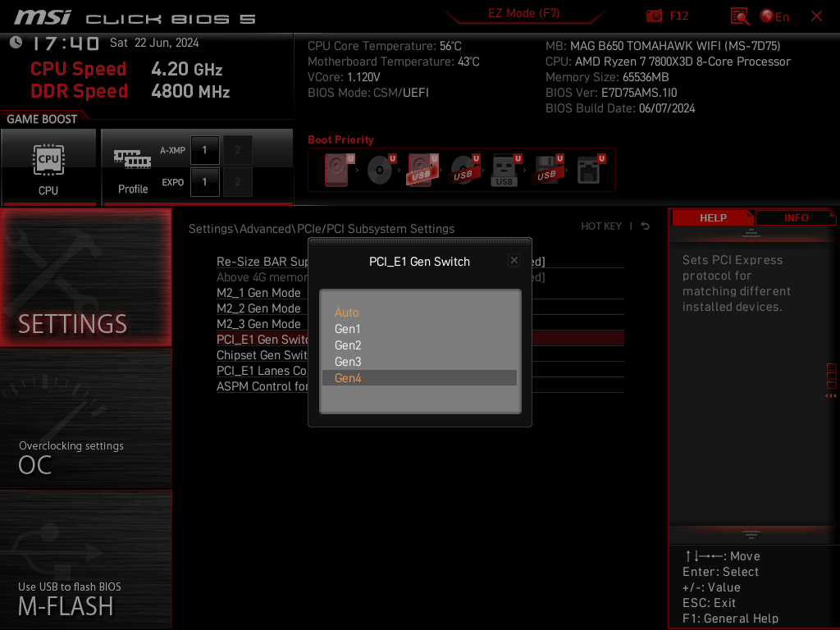840x630 pixels.
Task: Click the back arrow beside HOT KEY
Action: coord(645,226)
